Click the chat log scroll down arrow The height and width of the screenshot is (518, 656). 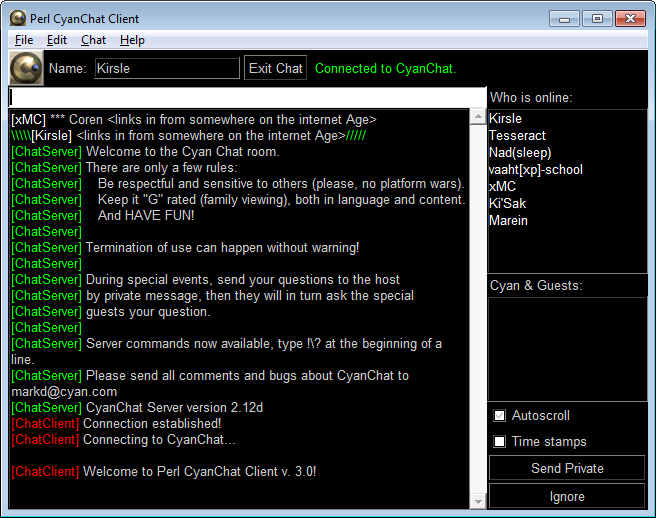click(x=477, y=501)
